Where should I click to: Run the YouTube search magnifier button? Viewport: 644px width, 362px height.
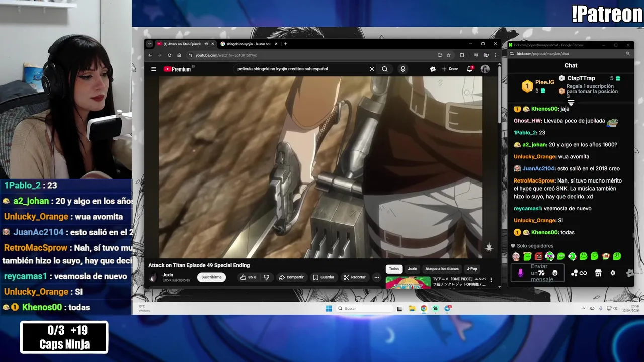tap(385, 69)
